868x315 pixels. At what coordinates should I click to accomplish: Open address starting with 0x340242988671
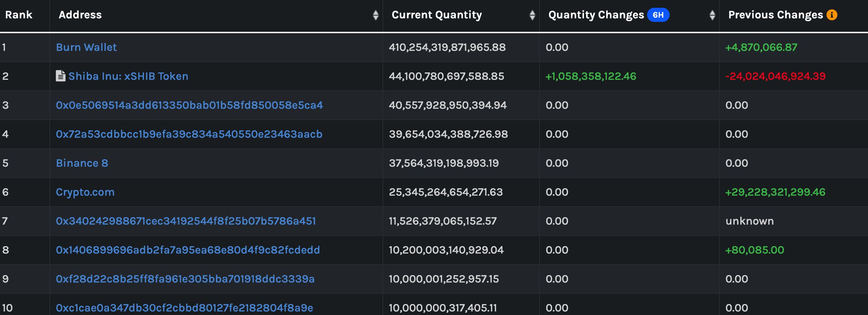coord(186,221)
